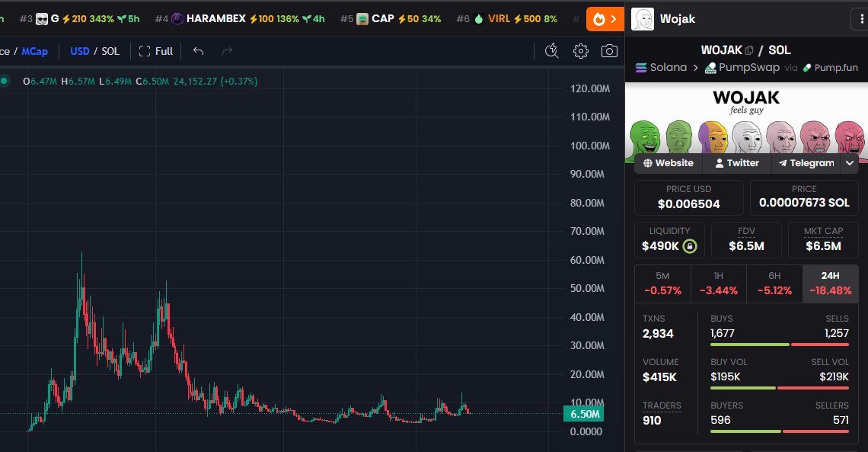Click the OHLC legend values on chart
Viewport: 868px width, 452px height.
coord(140,82)
